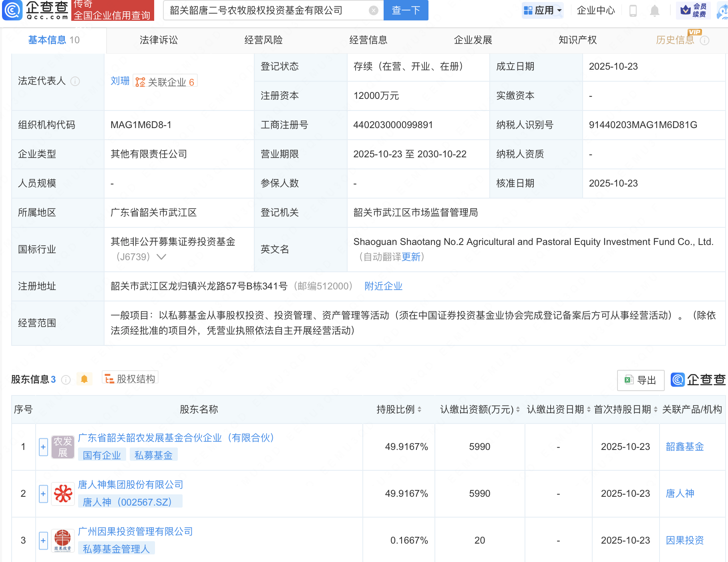Image resolution: width=728 pixels, height=562 pixels.
Task: Expand the 唐人神集团 shareholder row
Action: tap(43, 494)
